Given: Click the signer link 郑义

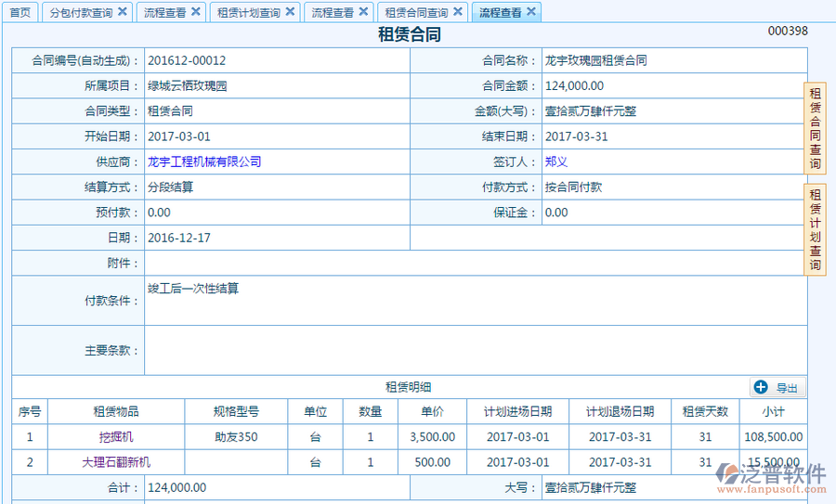Looking at the screenshot, I should click(x=556, y=162).
